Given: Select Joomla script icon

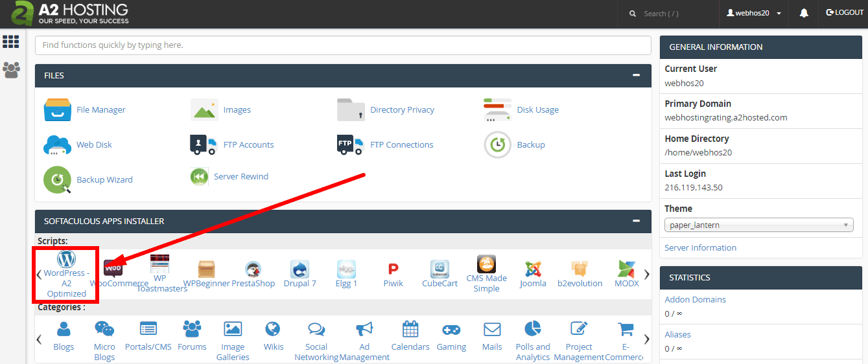Looking at the screenshot, I should (x=533, y=269).
